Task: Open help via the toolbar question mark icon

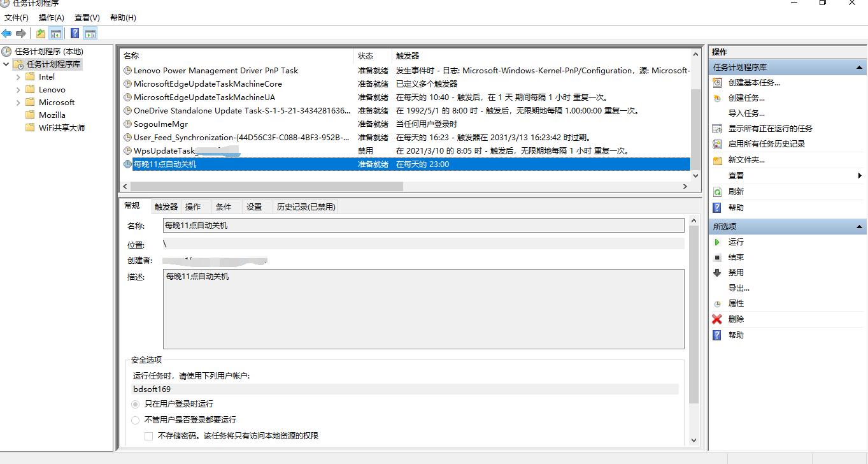Action: [x=75, y=33]
